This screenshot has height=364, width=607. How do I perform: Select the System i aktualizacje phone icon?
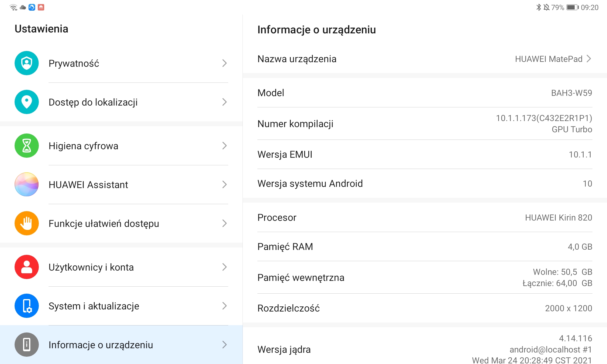27,306
